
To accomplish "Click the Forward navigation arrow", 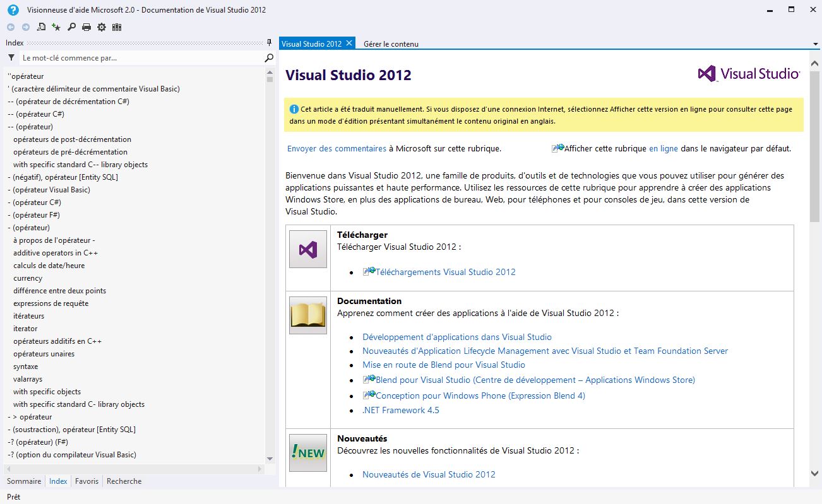I will click(26, 27).
